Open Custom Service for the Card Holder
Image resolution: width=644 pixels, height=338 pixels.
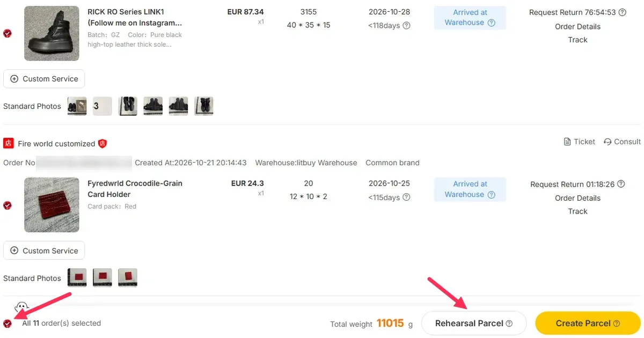(44, 251)
